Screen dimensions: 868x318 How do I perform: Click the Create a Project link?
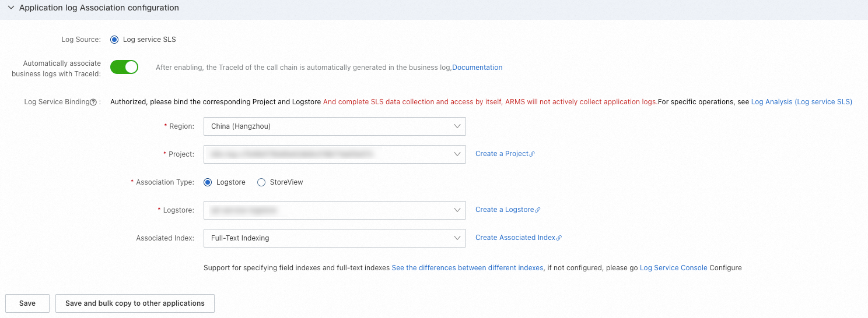tap(502, 154)
